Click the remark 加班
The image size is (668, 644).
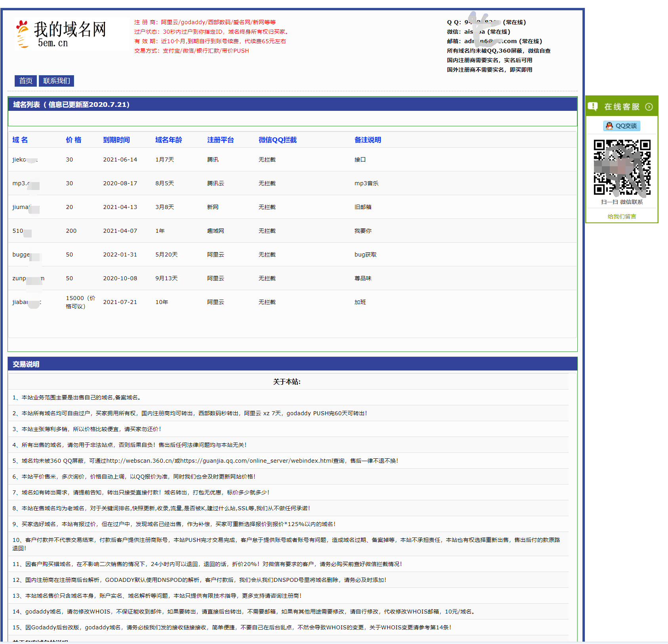pyautogui.click(x=360, y=302)
